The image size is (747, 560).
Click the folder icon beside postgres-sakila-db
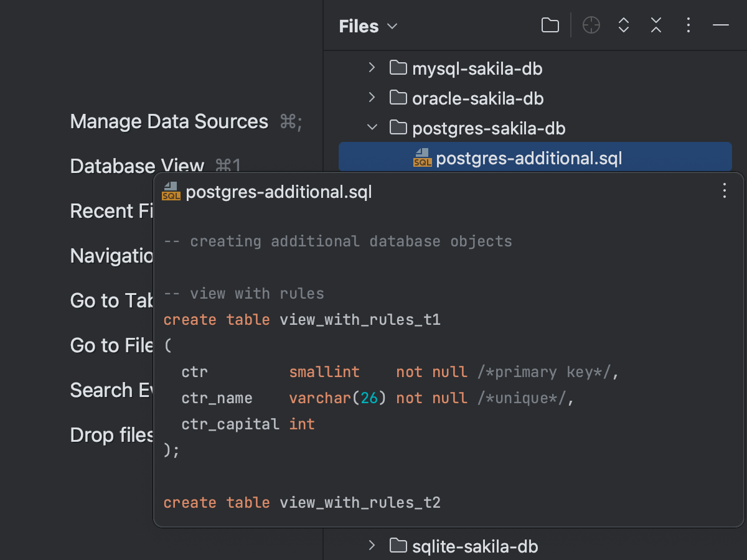pyautogui.click(x=398, y=127)
